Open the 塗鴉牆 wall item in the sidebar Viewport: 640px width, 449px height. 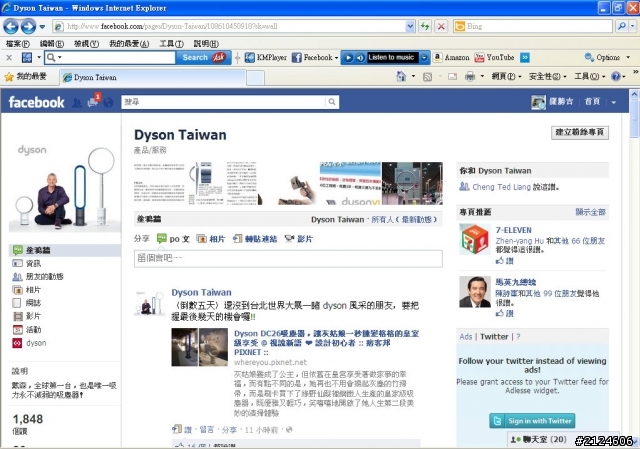click(64, 250)
